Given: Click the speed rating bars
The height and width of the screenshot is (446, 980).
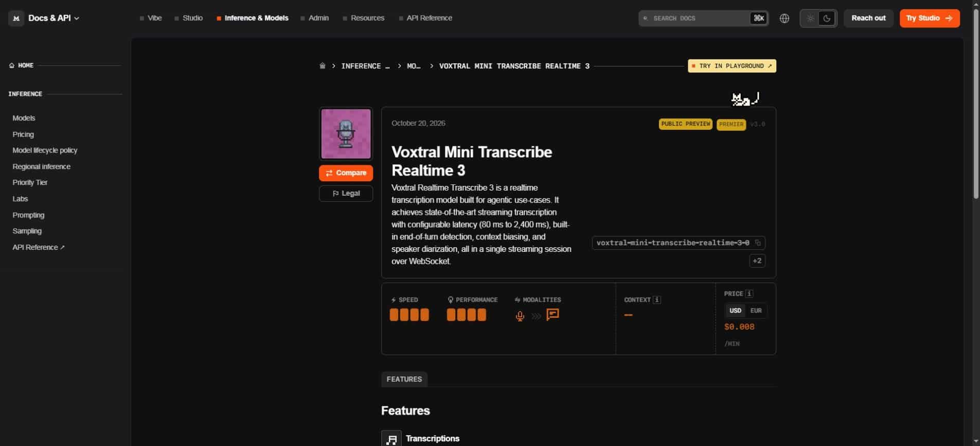Looking at the screenshot, I should (x=409, y=315).
